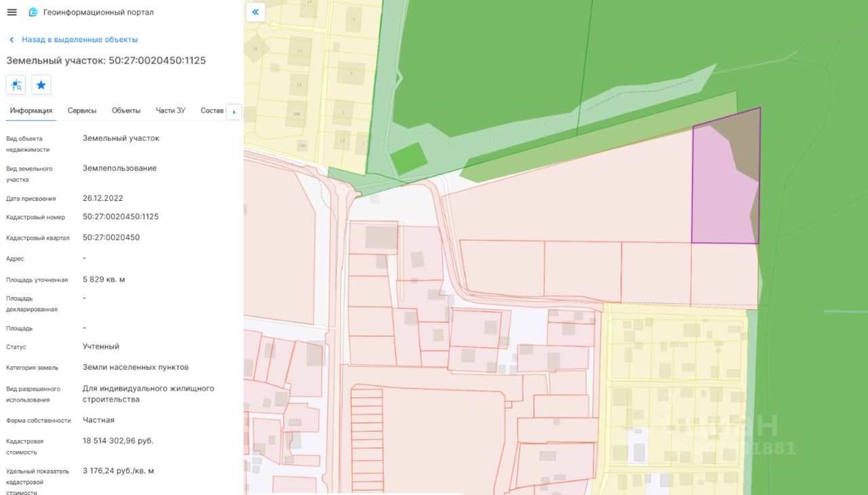Viewport: 868px width, 495px height.
Task: Zoom to the selected object on map
Action: click(16, 85)
